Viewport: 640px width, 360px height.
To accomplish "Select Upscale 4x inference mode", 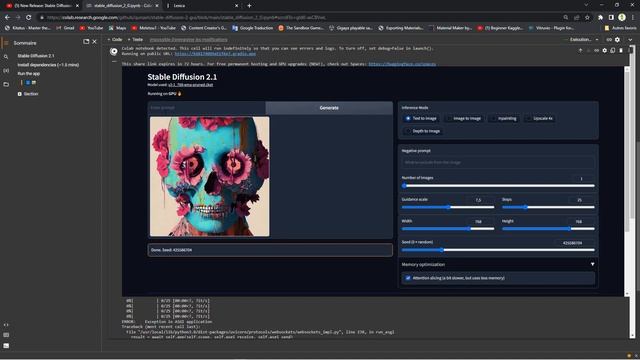I will 539,118.
